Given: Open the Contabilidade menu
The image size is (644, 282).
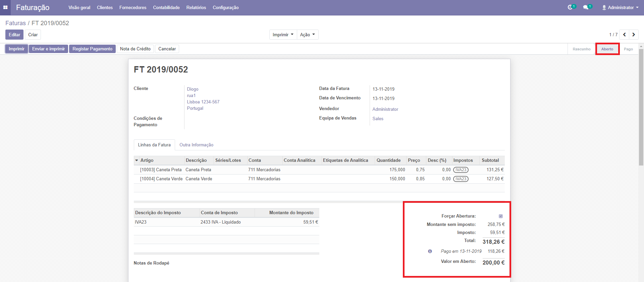Looking at the screenshot, I should click(x=166, y=7).
